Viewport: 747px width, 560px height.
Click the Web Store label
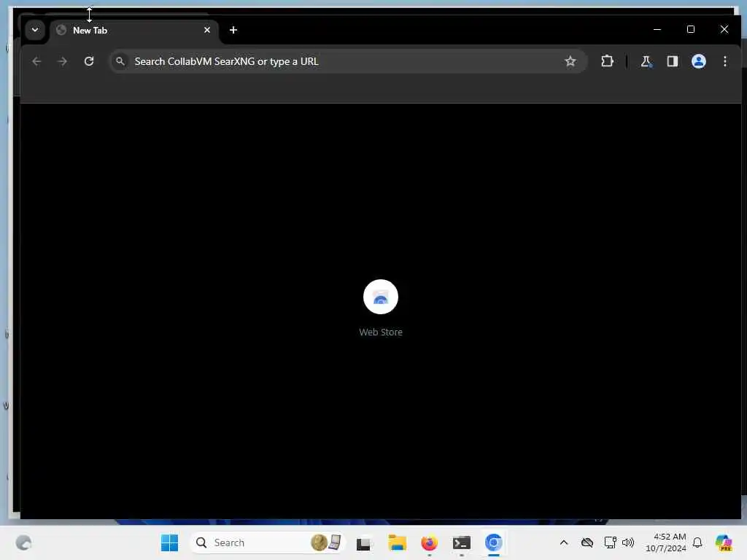[x=381, y=332]
